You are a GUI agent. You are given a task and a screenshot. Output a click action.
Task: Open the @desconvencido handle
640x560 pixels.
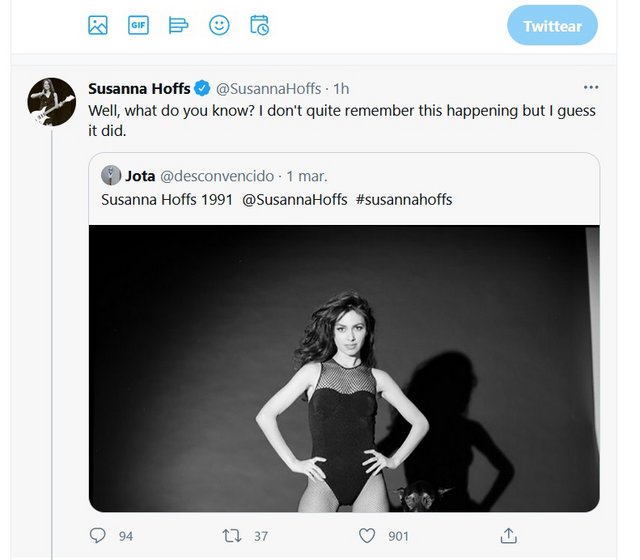[217, 176]
